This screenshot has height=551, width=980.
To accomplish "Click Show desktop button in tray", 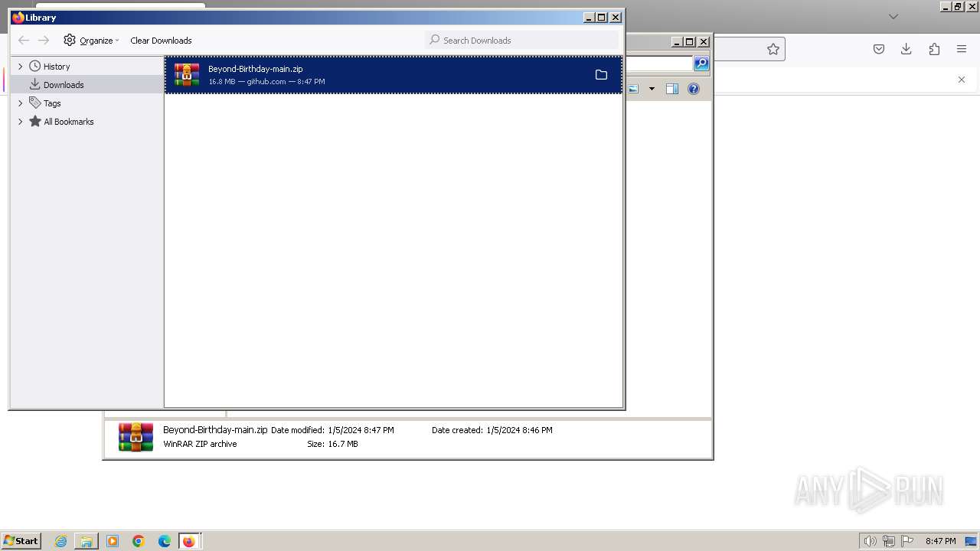I will click(x=972, y=541).
